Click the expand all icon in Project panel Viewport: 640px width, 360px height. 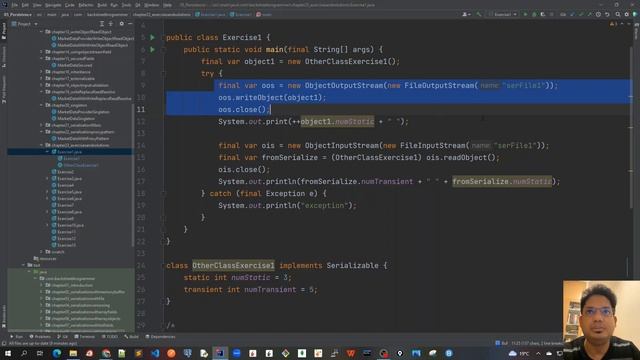(x=102, y=24)
